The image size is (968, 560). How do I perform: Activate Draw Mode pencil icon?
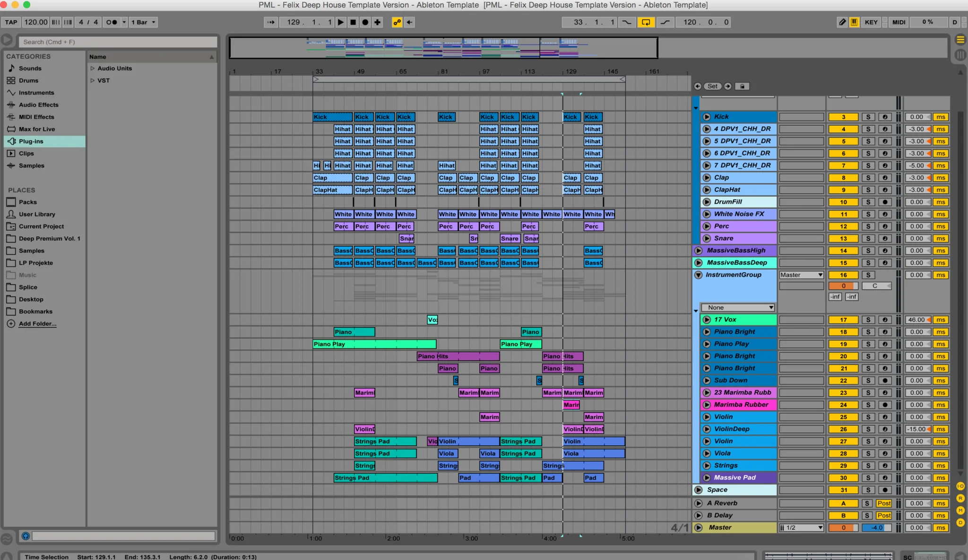click(x=842, y=22)
